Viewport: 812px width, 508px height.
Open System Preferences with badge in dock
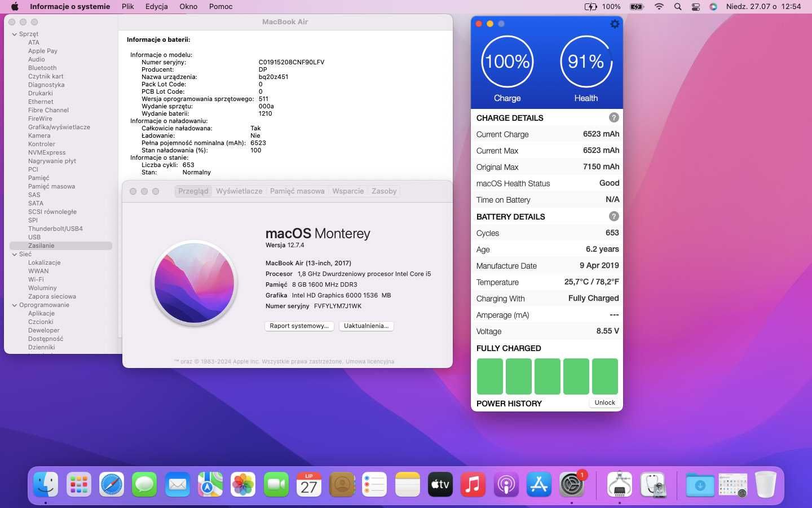pyautogui.click(x=572, y=484)
